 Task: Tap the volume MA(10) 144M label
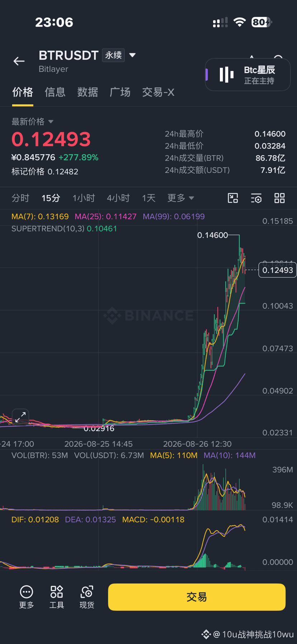[x=230, y=455]
